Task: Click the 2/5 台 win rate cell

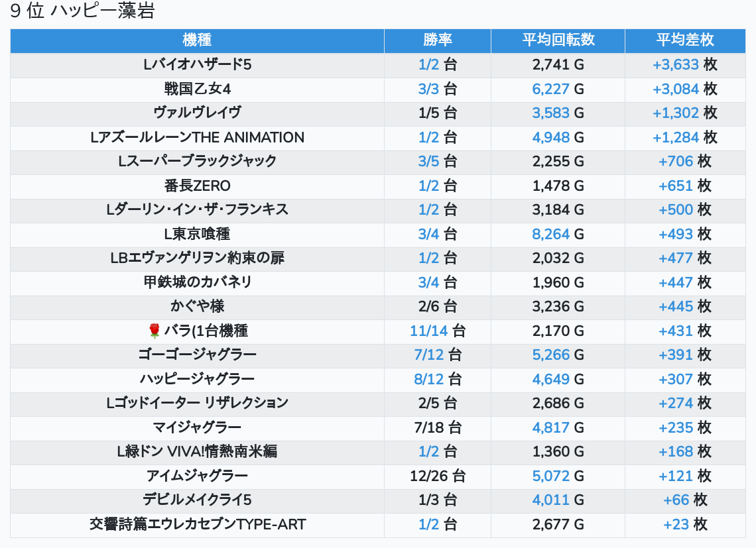Action: coord(438,403)
